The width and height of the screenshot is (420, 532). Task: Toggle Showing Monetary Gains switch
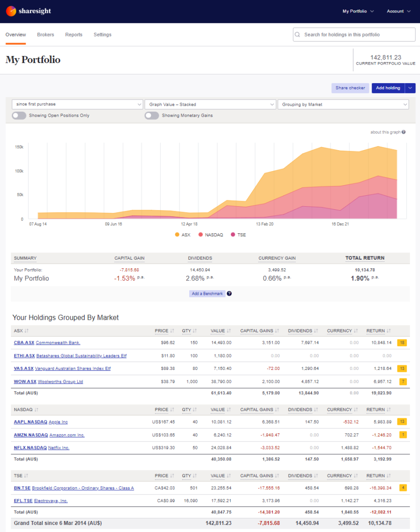pyautogui.click(x=152, y=116)
